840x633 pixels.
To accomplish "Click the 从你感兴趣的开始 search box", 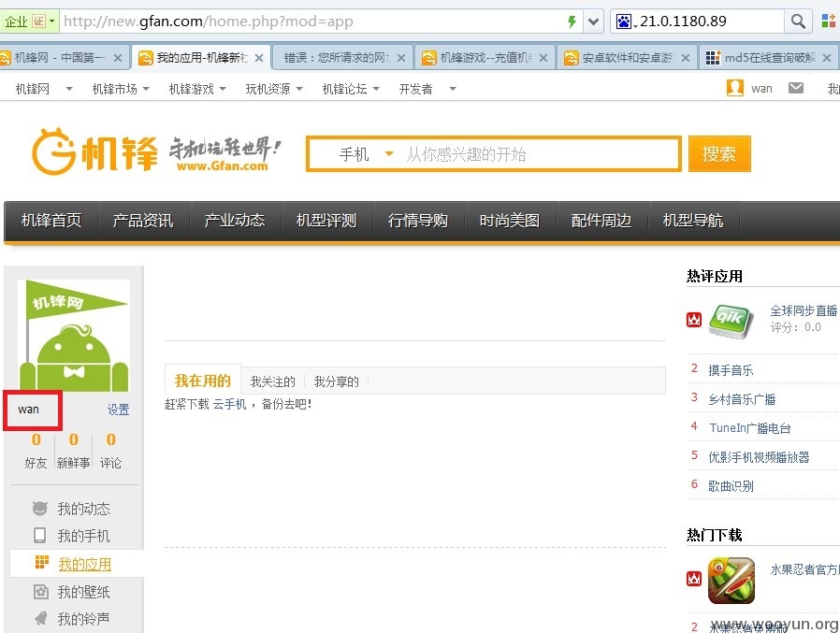I will (540, 155).
